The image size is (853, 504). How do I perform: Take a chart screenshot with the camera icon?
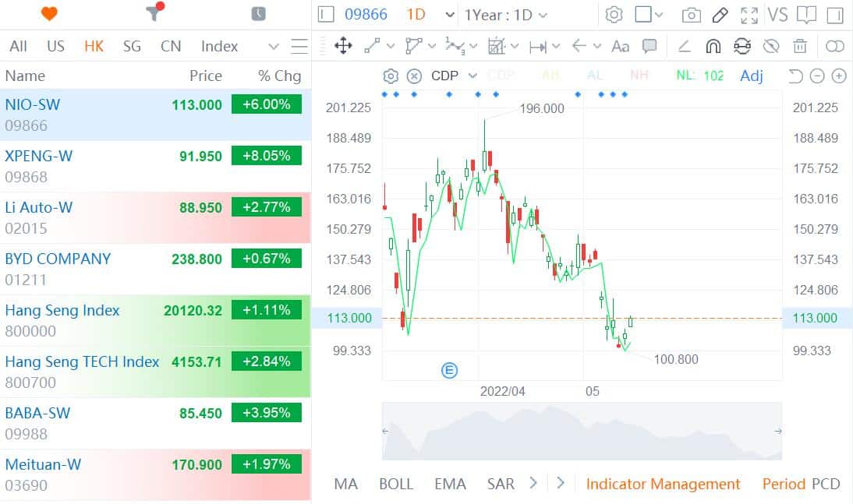692,14
